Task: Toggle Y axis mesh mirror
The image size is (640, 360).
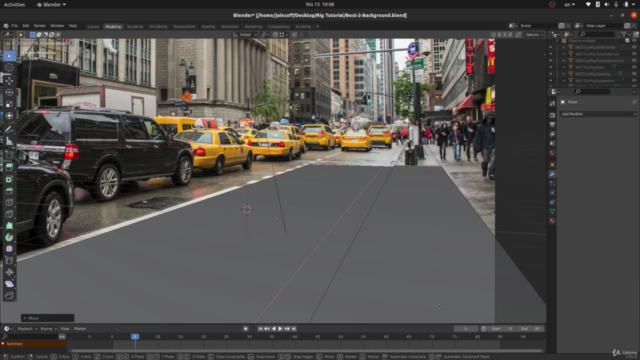Action: tap(504, 35)
